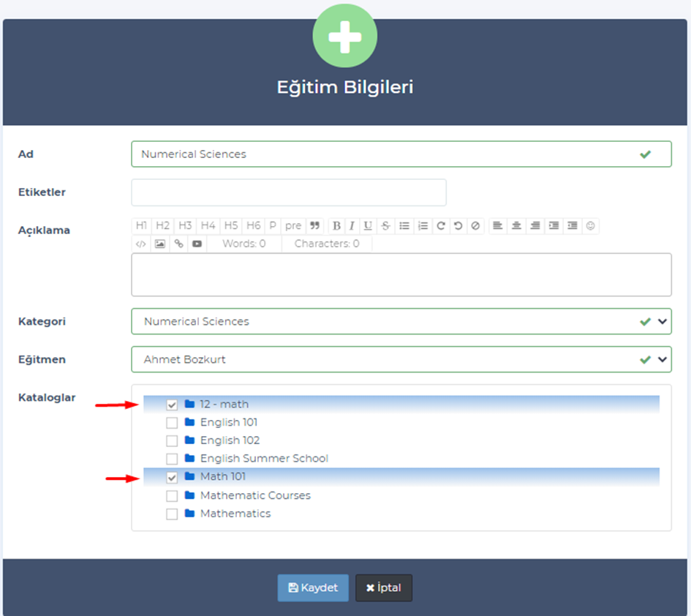Open the emoji picker in the editor
This screenshot has width=691, height=616.
tap(591, 226)
